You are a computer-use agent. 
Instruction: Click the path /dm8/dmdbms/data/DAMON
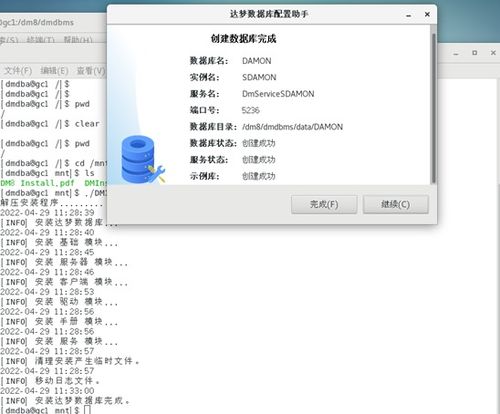click(x=292, y=127)
